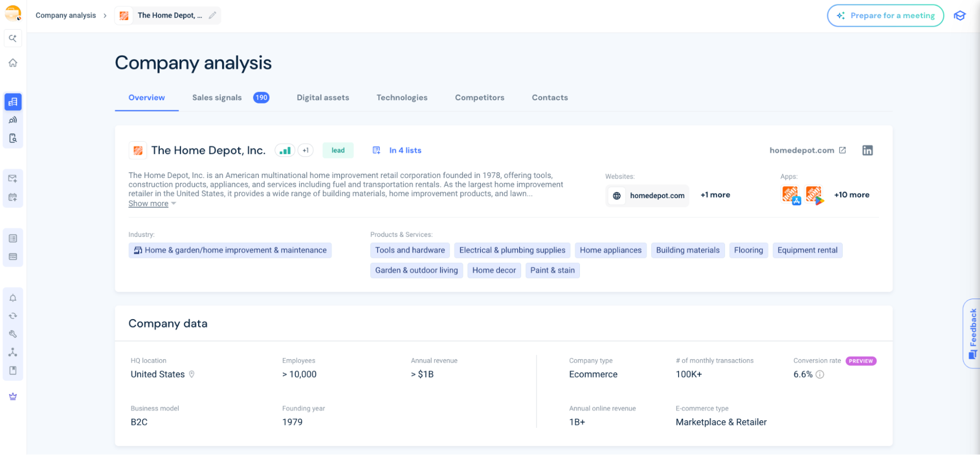Open the AI search icon in sidebar
The width and height of the screenshot is (980, 455).
pos(13,38)
